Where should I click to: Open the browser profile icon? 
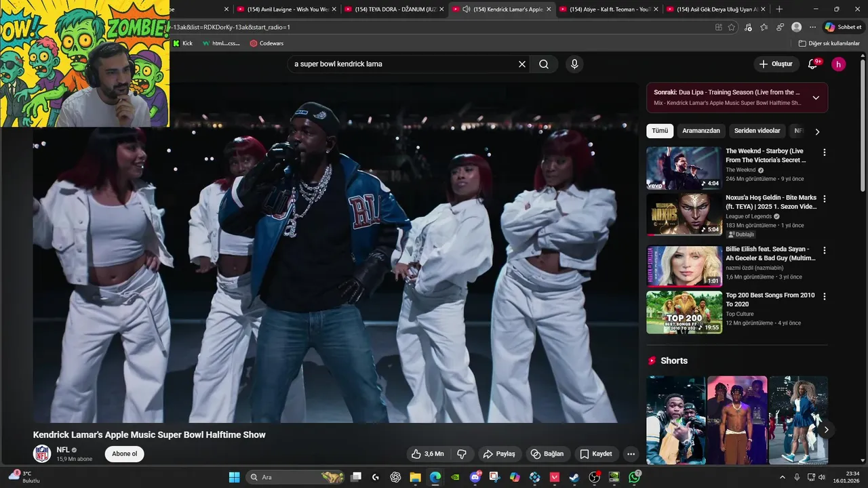coord(797,27)
